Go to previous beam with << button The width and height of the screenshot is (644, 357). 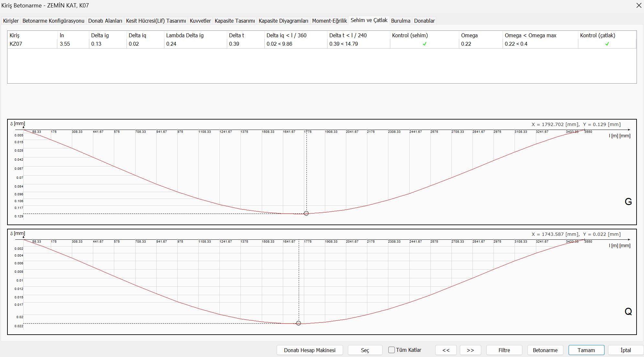(x=446, y=350)
